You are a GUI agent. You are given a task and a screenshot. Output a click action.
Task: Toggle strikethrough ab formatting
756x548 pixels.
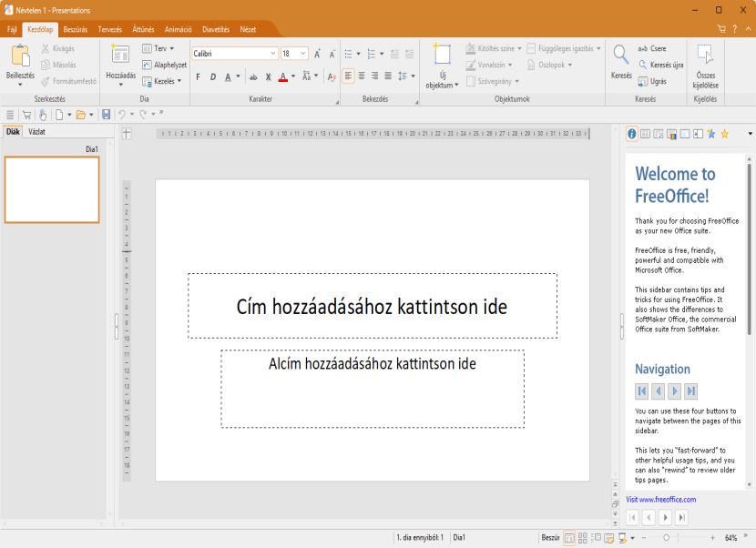[253, 76]
